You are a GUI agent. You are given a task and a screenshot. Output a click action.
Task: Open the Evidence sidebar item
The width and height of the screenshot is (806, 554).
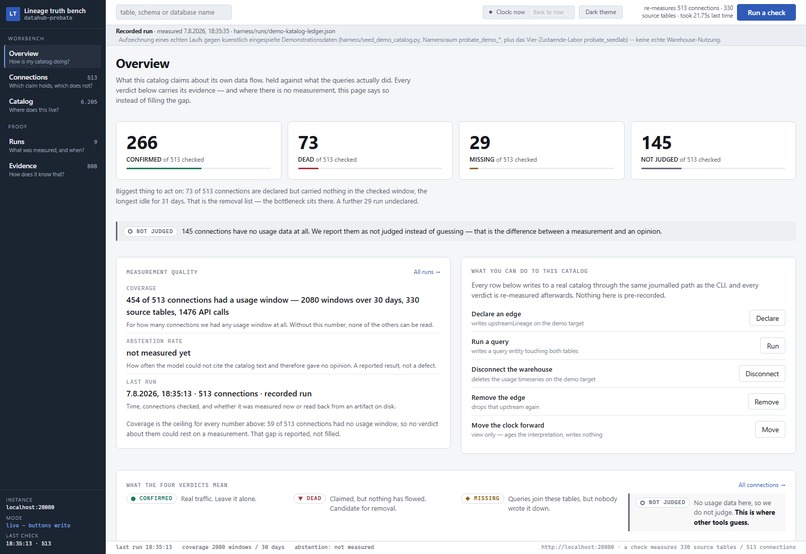(52, 169)
